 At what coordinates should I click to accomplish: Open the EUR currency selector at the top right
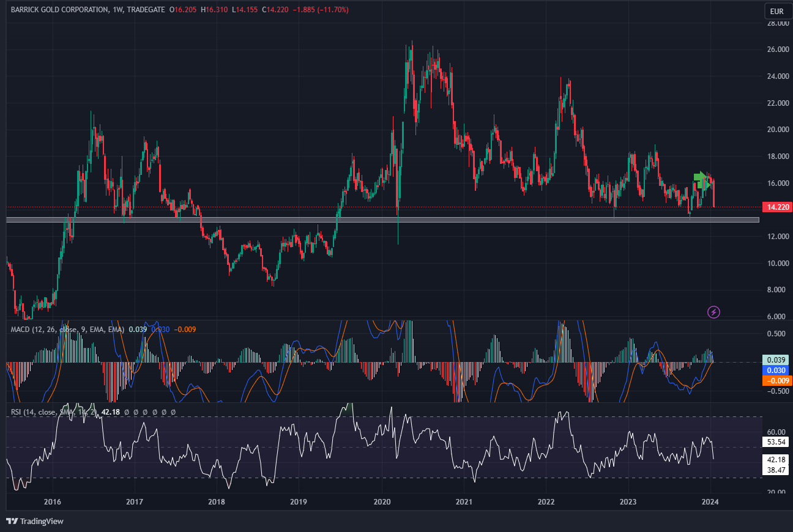[777, 10]
